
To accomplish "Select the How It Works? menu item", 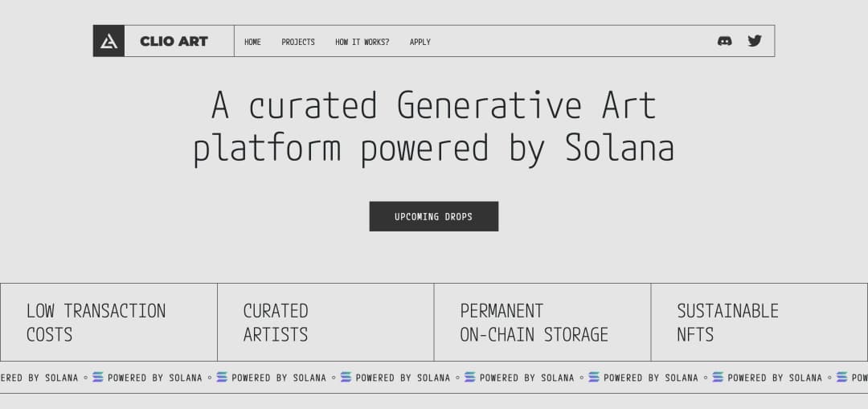I will (x=362, y=42).
